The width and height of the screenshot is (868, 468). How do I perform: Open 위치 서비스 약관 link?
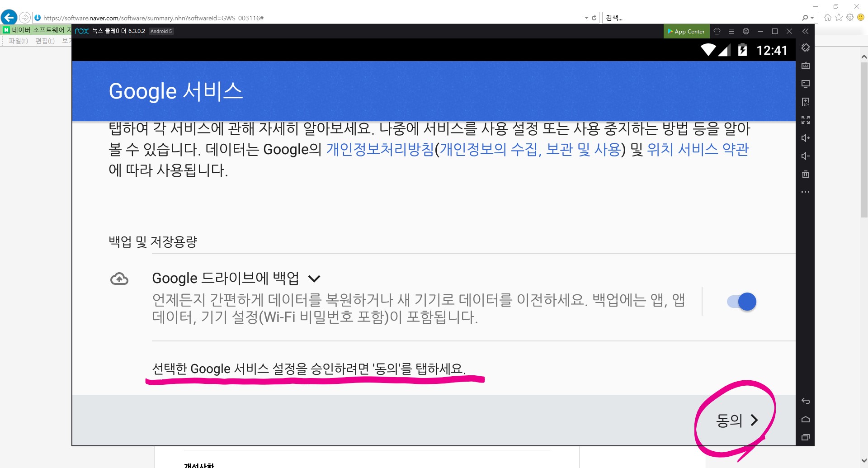point(698,149)
